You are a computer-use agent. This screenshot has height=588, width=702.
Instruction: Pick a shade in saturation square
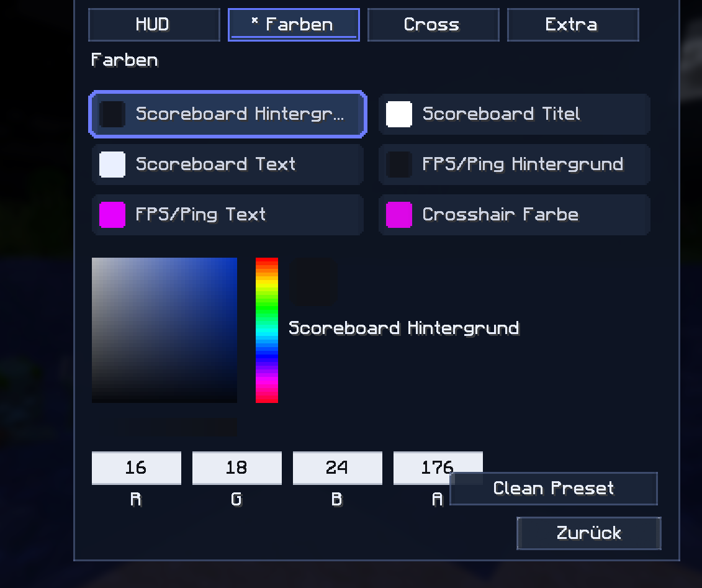click(x=164, y=330)
